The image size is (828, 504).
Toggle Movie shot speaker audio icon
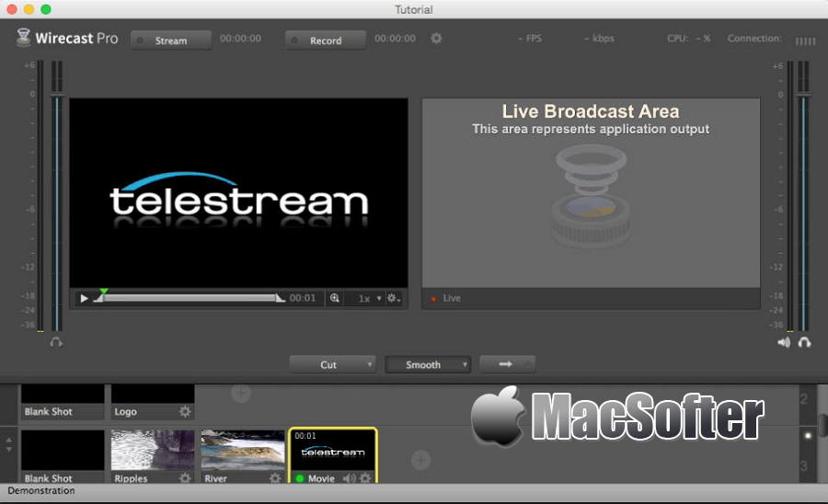click(349, 478)
